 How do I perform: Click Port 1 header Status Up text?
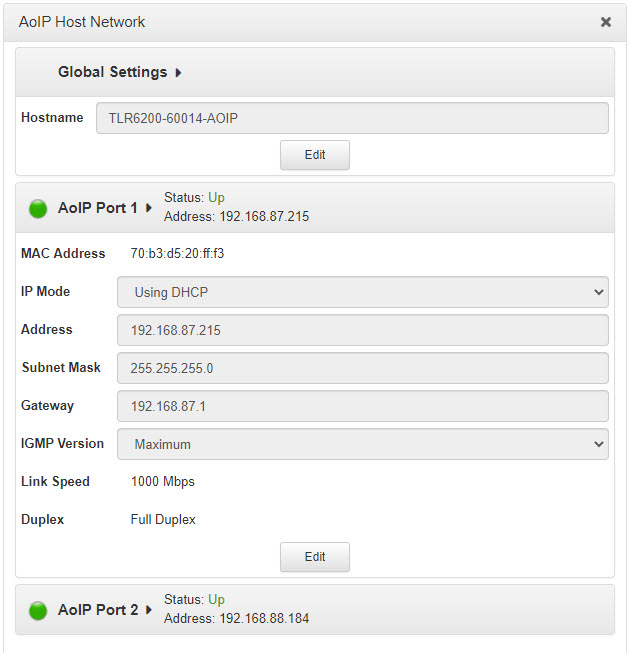(x=194, y=198)
